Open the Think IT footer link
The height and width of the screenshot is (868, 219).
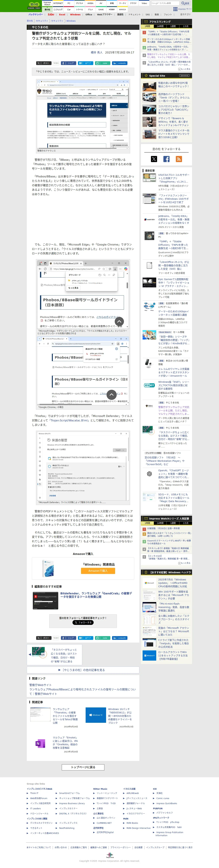point(34,793)
